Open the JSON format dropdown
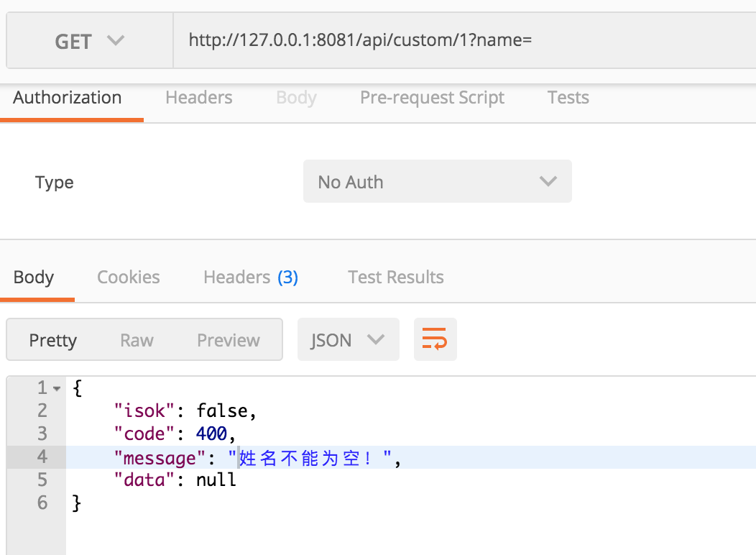Image resolution: width=756 pixels, height=555 pixels. click(348, 340)
